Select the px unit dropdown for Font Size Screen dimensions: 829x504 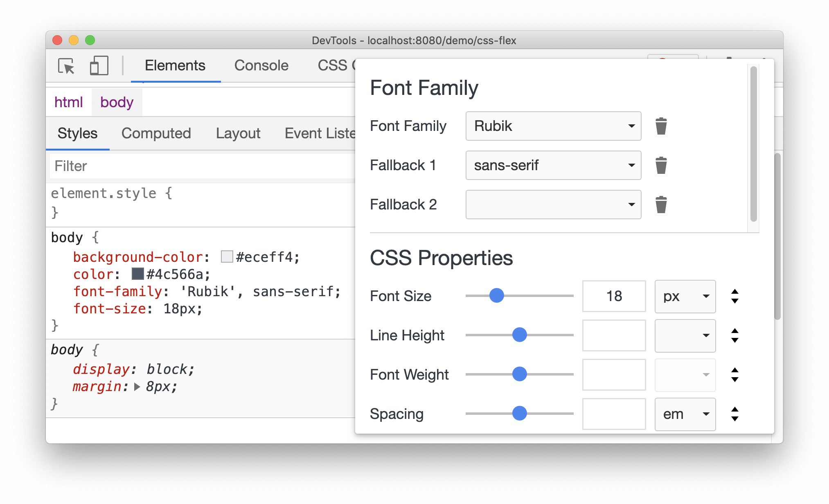[684, 296]
